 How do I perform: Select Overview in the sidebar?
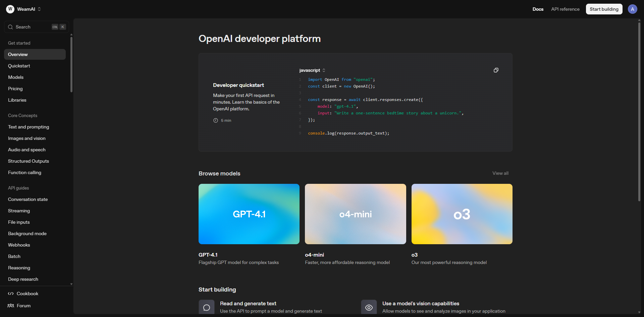click(x=35, y=54)
